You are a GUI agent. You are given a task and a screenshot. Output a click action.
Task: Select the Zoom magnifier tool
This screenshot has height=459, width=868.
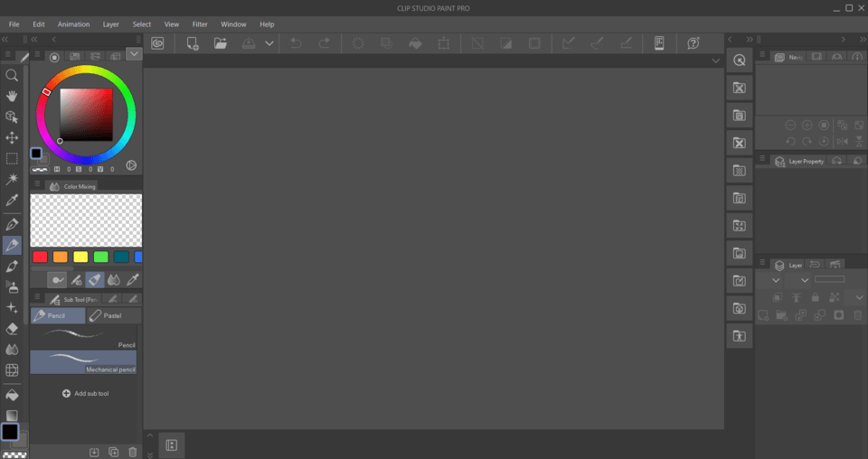pyautogui.click(x=12, y=75)
